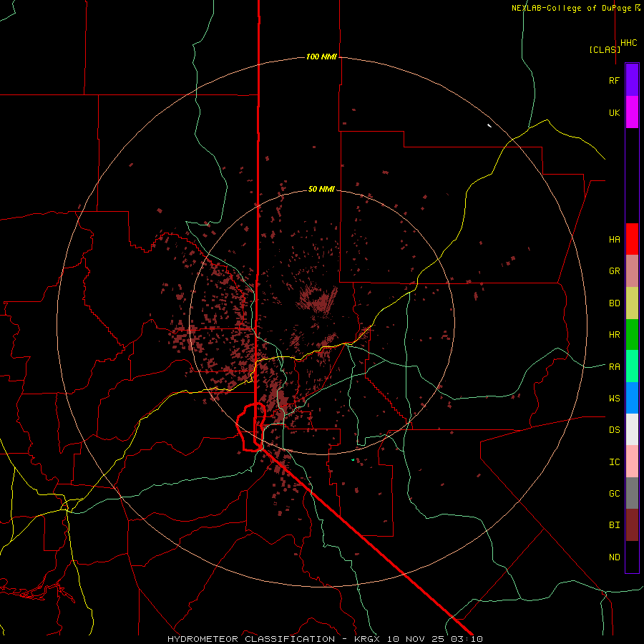Click the UK legend label
This screenshot has width=644, height=644.
tap(614, 112)
